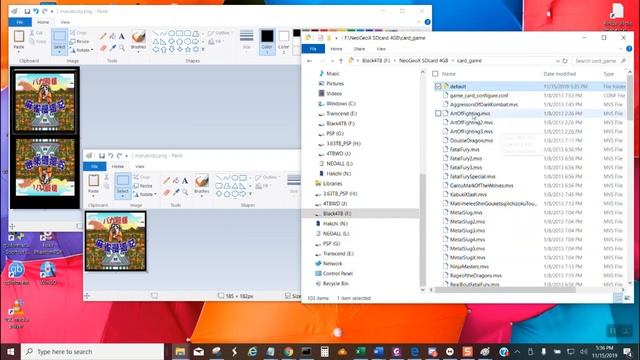
Task: Select Music in Explorer navigation pane
Action: coord(333,74)
